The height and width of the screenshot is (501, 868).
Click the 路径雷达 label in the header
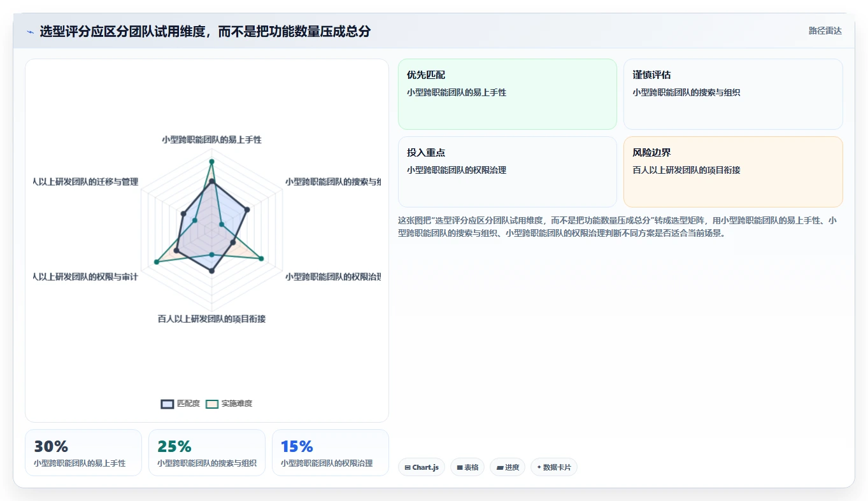click(825, 31)
